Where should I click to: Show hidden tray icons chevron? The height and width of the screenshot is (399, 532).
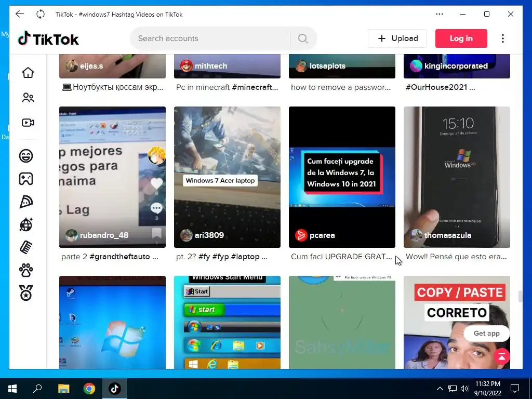tap(440, 389)
